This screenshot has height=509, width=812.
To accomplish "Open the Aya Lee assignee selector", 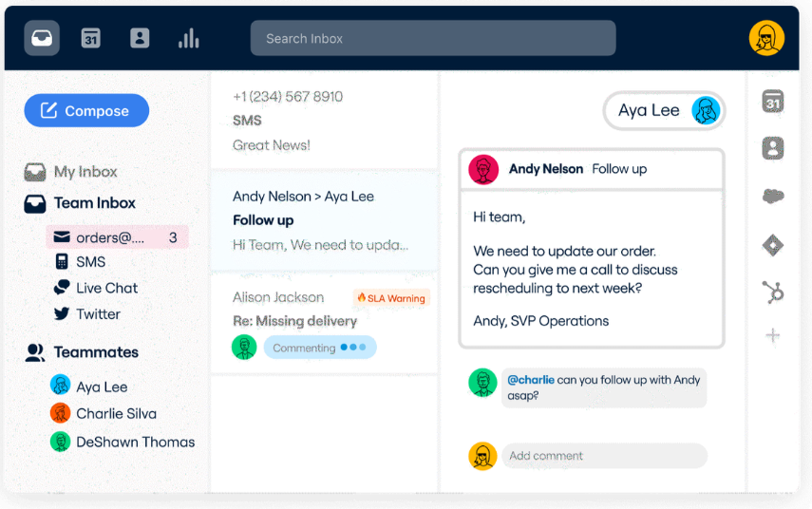I will 664,111.
